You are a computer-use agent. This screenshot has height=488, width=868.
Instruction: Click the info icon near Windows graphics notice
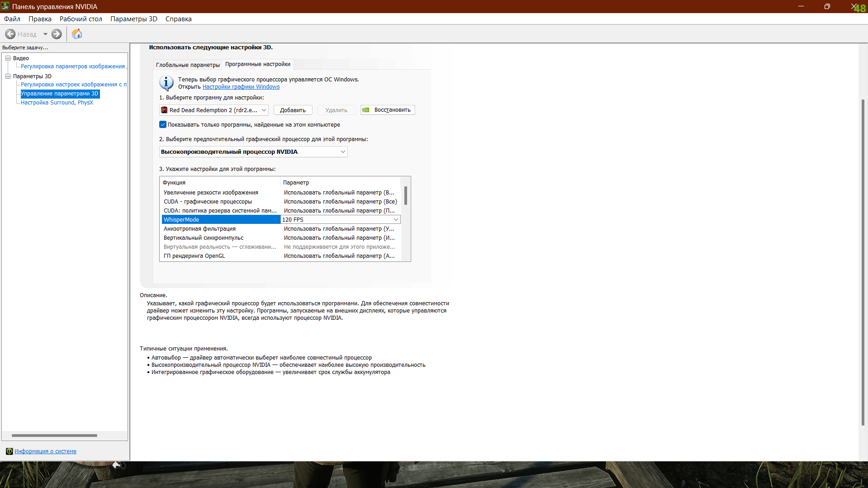click(x=166, y=83)
